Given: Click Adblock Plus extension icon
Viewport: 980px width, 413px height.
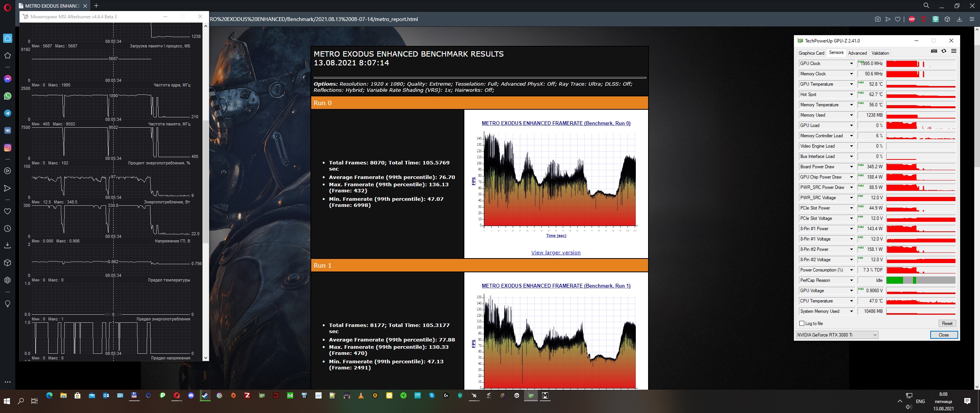Looking at the screenshot, I should [x=912, y=19].
